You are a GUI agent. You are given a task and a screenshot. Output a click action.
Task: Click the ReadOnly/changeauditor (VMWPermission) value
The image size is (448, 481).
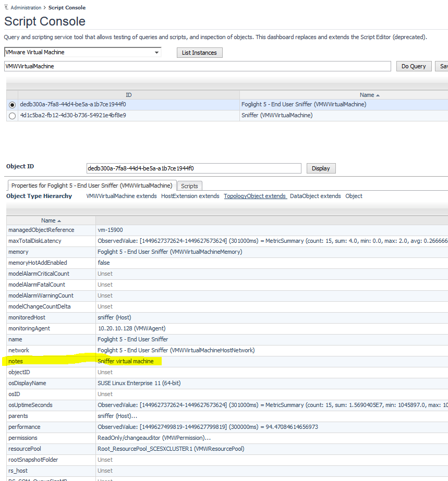tap(154, 438)
